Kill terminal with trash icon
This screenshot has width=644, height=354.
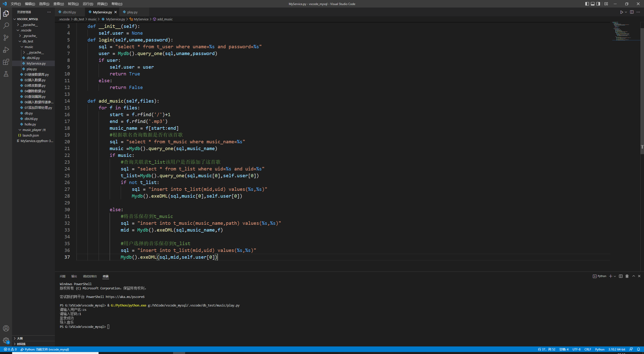[x=627, y=276]
